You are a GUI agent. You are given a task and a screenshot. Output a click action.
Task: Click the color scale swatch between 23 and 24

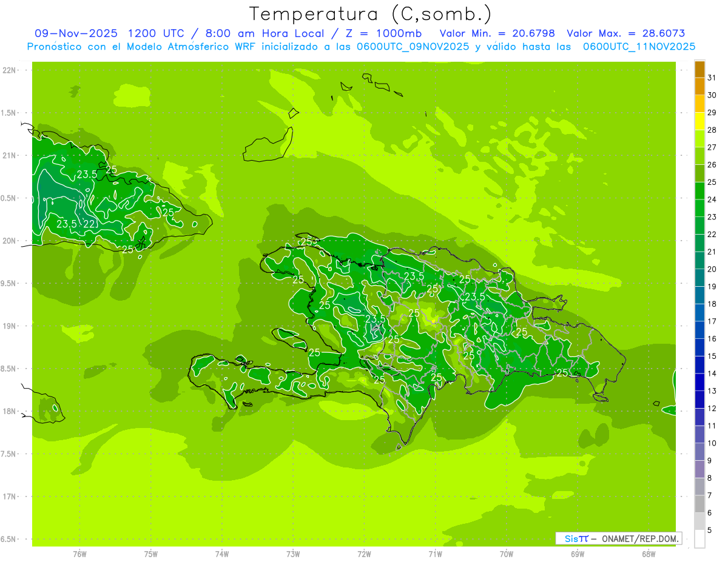[699, 208]
